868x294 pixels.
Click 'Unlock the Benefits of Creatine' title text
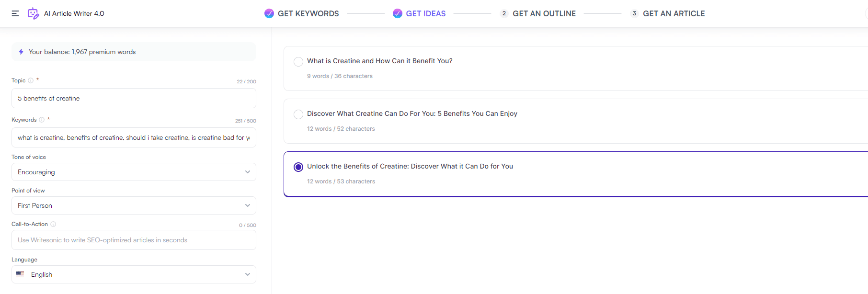pos(410,166)
